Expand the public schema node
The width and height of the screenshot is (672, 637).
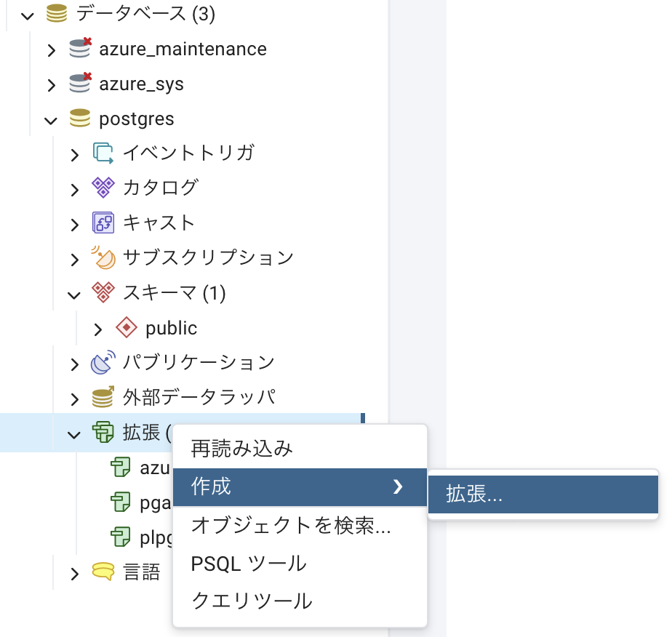tap(98, 327)
